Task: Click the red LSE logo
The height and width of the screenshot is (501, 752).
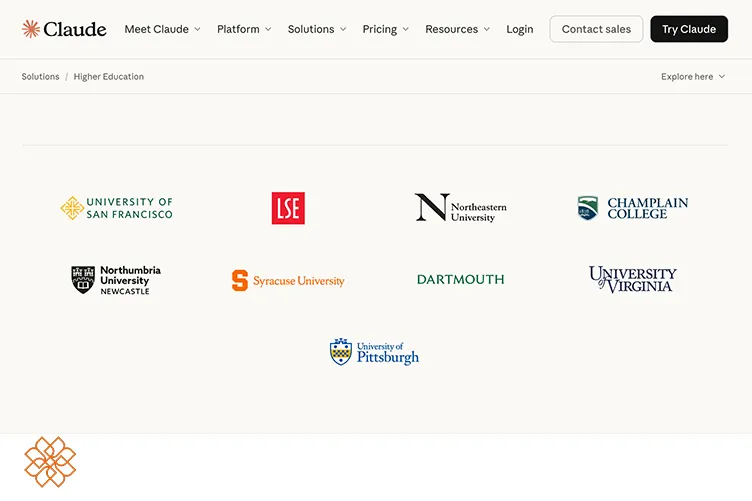Action: tap(288, 208)
